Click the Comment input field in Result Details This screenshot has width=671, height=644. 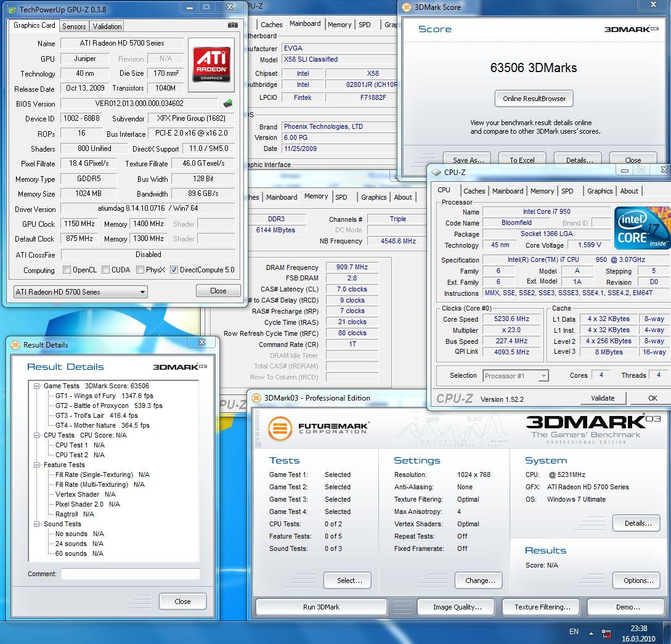coord(131,574)
